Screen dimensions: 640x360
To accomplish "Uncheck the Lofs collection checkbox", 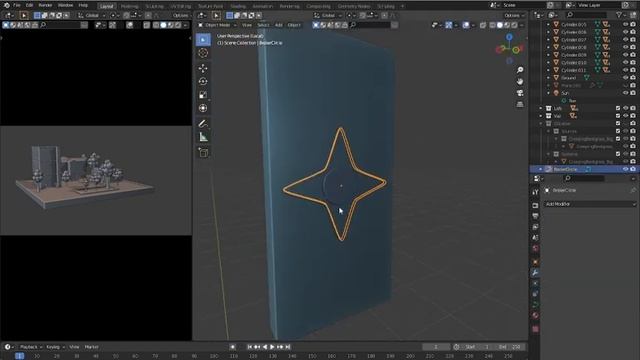I will pos(618,108).
